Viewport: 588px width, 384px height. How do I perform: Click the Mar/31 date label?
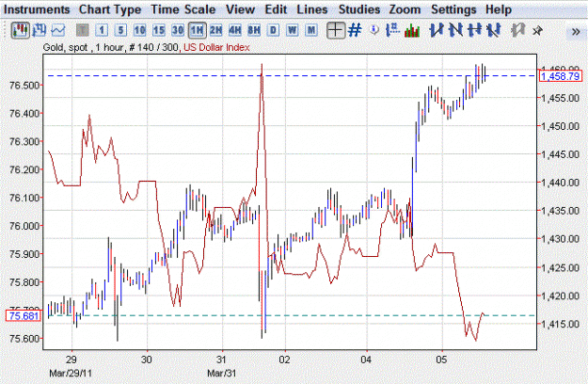tap(222, 374)
